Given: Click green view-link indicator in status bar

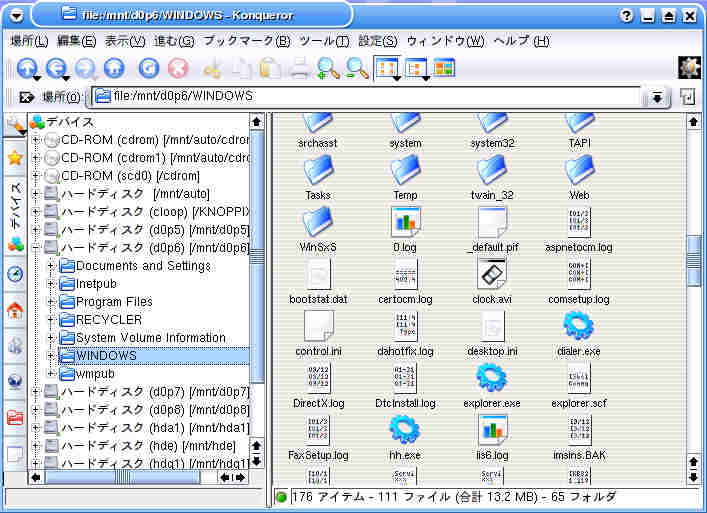Looking at the screenshot, I should tap(281, 498).
